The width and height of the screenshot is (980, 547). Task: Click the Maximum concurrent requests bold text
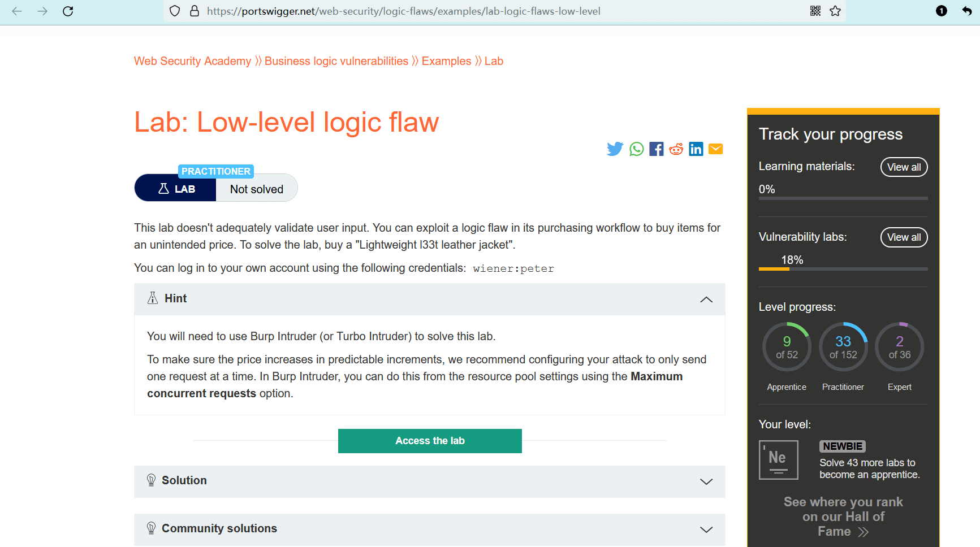(x=415, y=385)
